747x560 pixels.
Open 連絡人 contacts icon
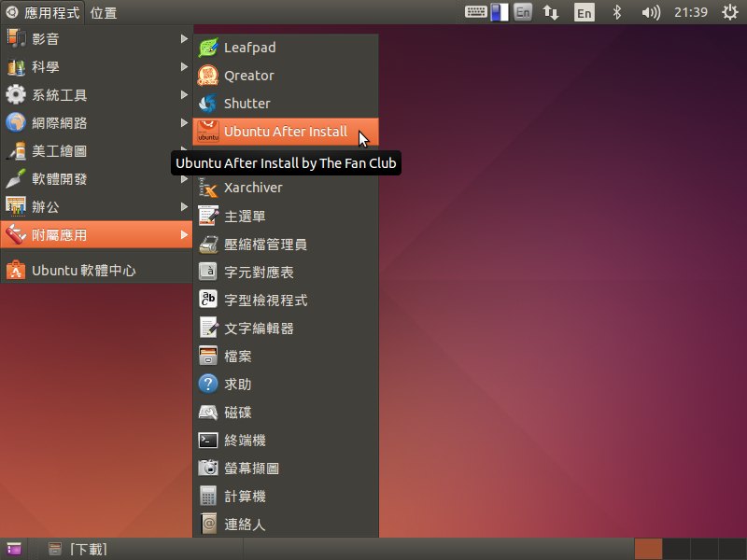point(208,524)
